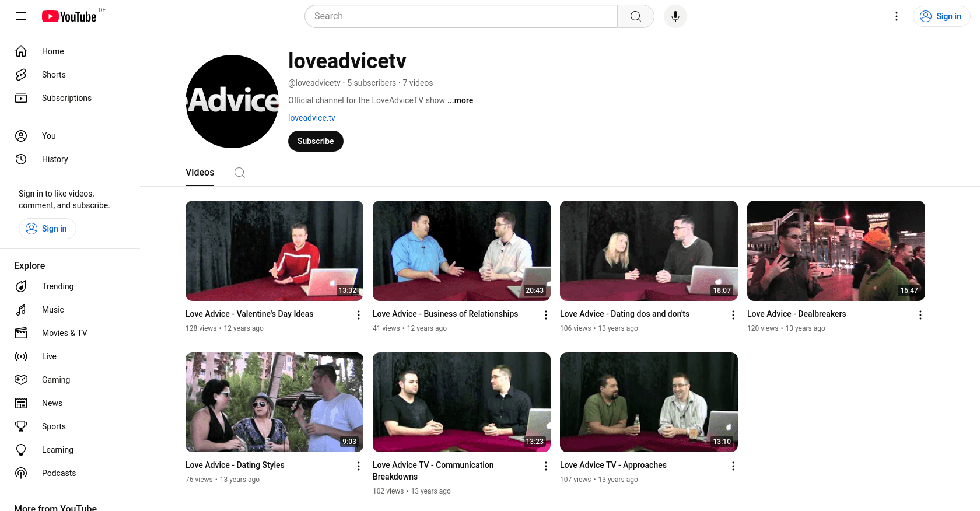The width and height of the screenshot is (980, 511).
Task: Click the search magnifier button
Action: coord(635,16)
